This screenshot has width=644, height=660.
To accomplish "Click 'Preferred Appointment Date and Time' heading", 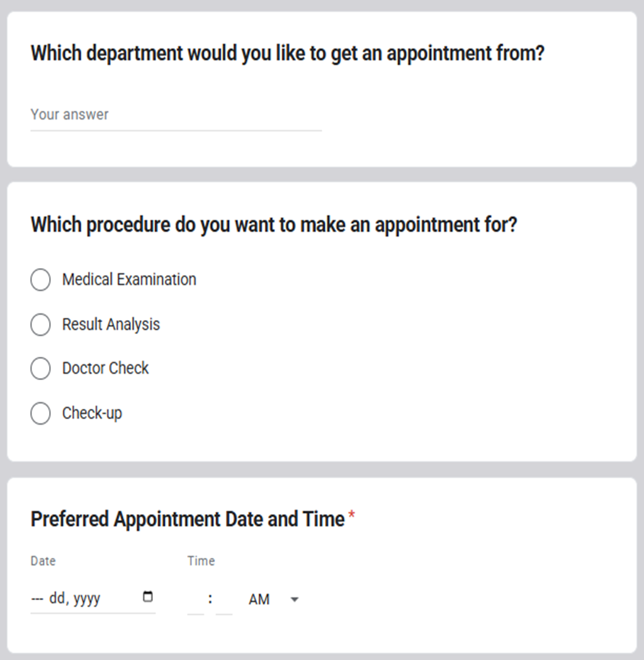I will pyautogui.click(x=188, y=519).
